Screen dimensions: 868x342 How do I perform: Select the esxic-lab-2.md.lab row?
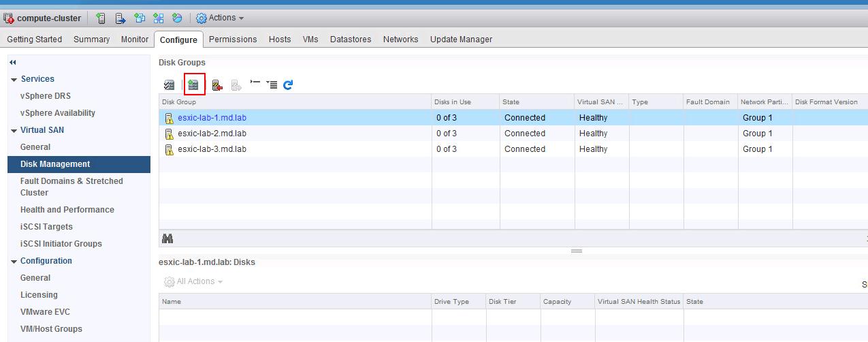(x=513, y=134)
